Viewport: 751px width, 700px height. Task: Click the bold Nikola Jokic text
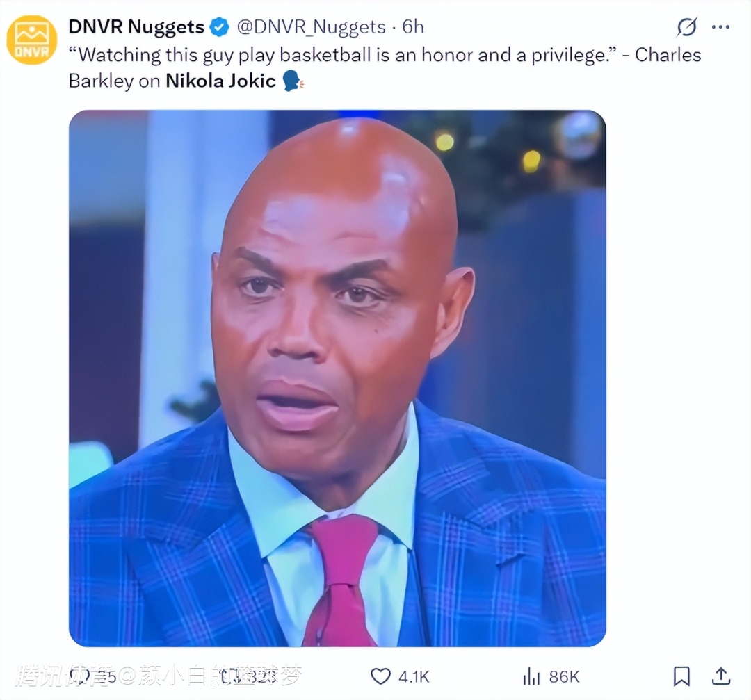coord(220,81)
